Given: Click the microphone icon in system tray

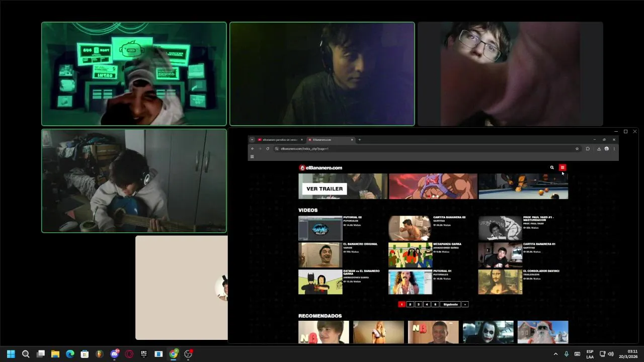Looking at the screenshot, I should tap(567, 354).
